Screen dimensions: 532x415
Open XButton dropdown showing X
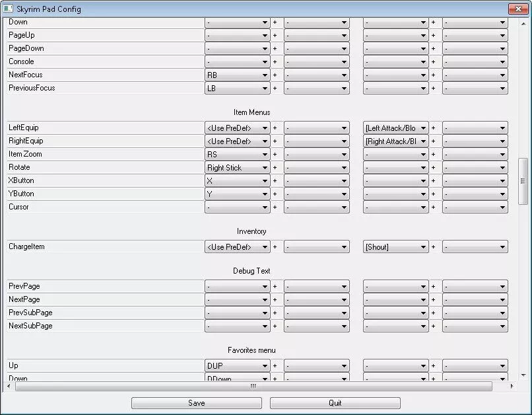tap(237, 181)
